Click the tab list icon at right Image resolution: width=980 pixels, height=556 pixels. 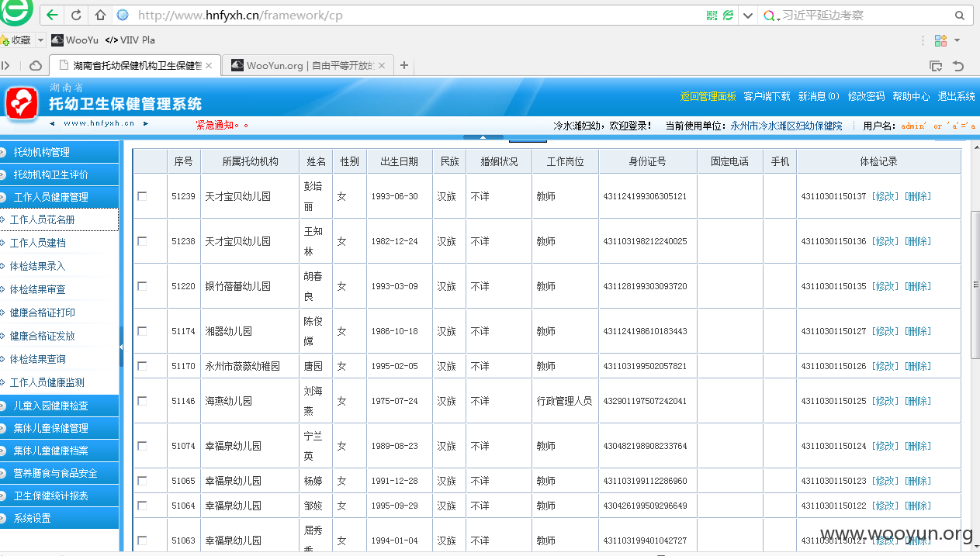click(937, 66)
